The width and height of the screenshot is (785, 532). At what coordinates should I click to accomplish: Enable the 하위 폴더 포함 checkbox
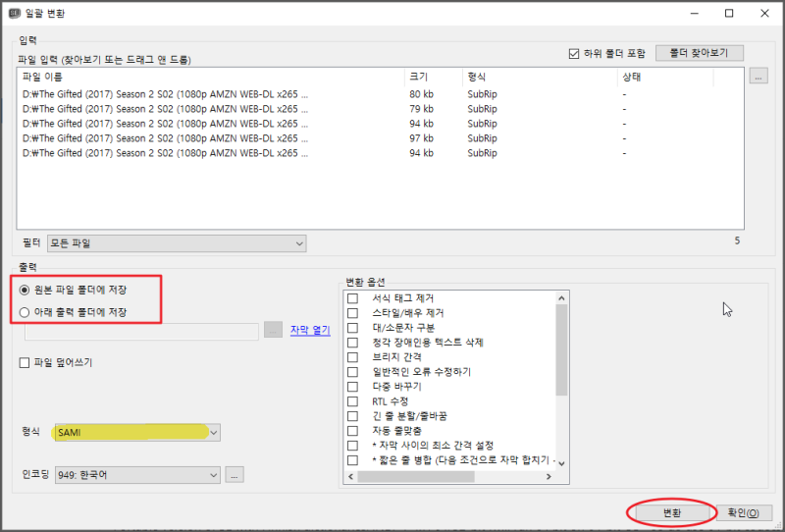pos(574,54)
